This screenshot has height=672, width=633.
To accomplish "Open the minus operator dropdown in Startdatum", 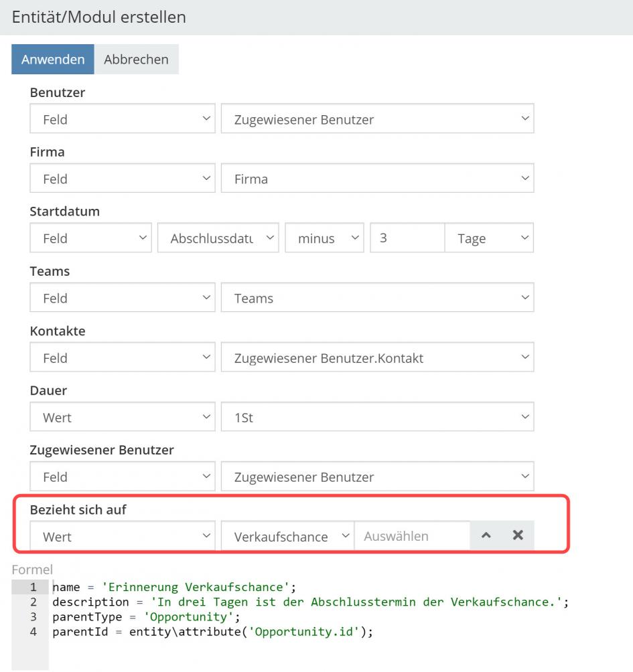I will (325, 238).
